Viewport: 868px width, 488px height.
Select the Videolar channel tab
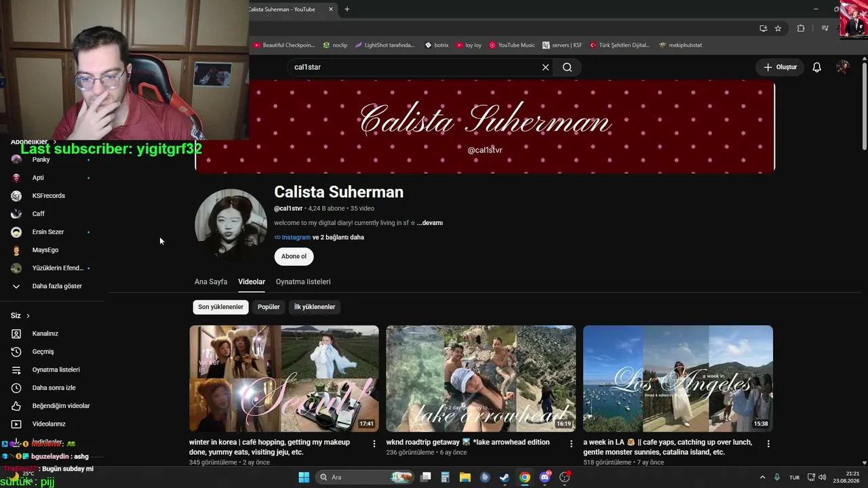[252, 282]
